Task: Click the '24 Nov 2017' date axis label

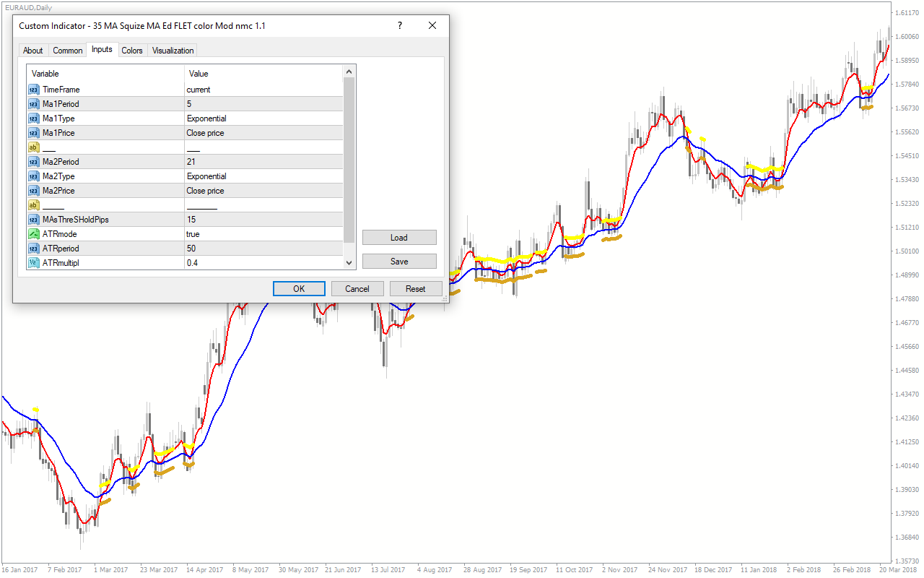Action: [x=666, y=570]
